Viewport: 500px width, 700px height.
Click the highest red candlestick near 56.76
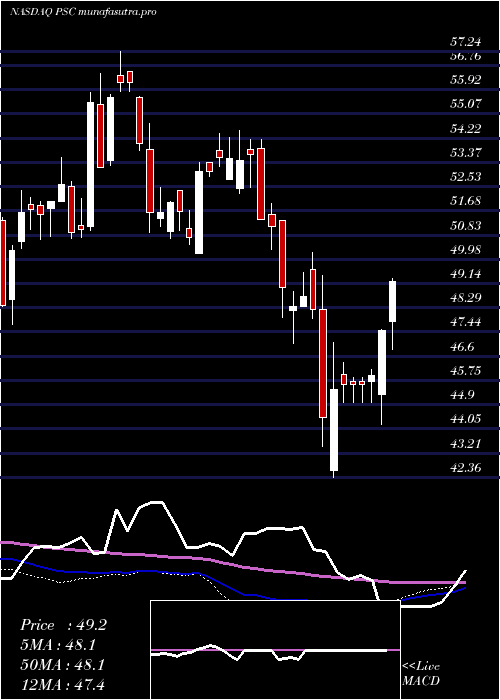tap(121, 79)
